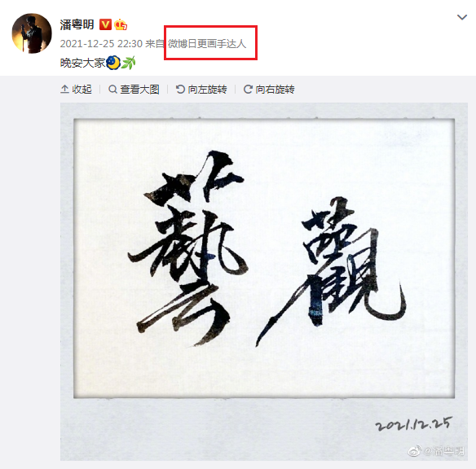Viewport: 476px width, 469px height.
Task: Open 潘粤明's profile avatar
Action: [32, 33]
